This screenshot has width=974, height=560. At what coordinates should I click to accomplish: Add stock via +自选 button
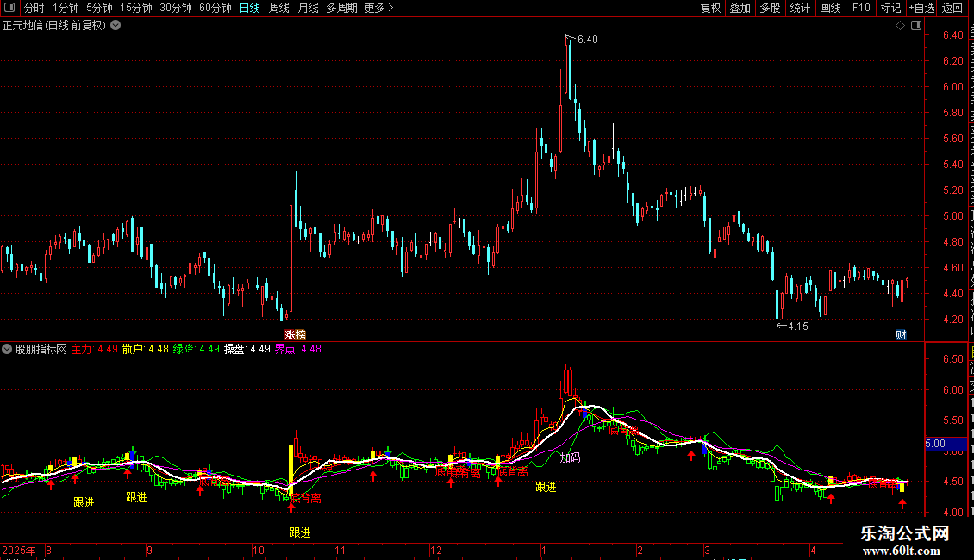[x=921, y=8]
